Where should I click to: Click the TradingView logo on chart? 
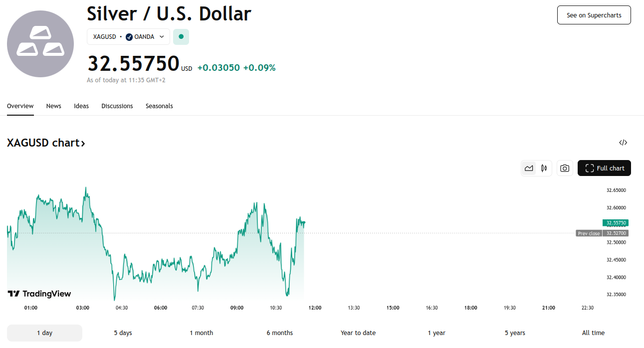pyautogui.click(x=39, y=294)
